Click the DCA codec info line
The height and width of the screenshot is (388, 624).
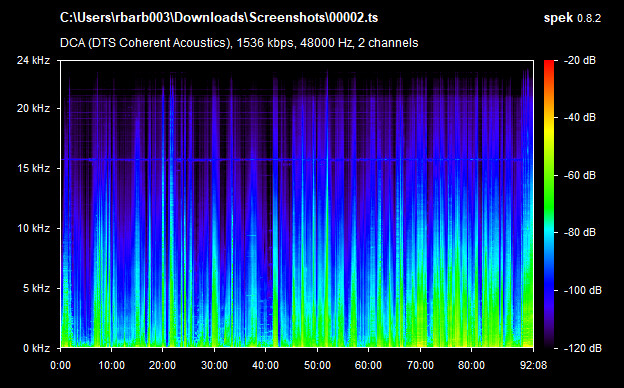[x=239, y=43]
